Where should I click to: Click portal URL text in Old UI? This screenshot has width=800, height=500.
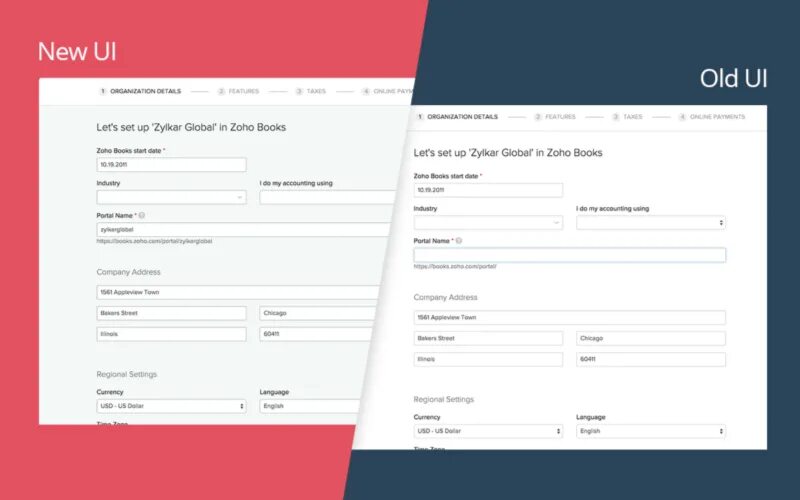click(455, 266)
